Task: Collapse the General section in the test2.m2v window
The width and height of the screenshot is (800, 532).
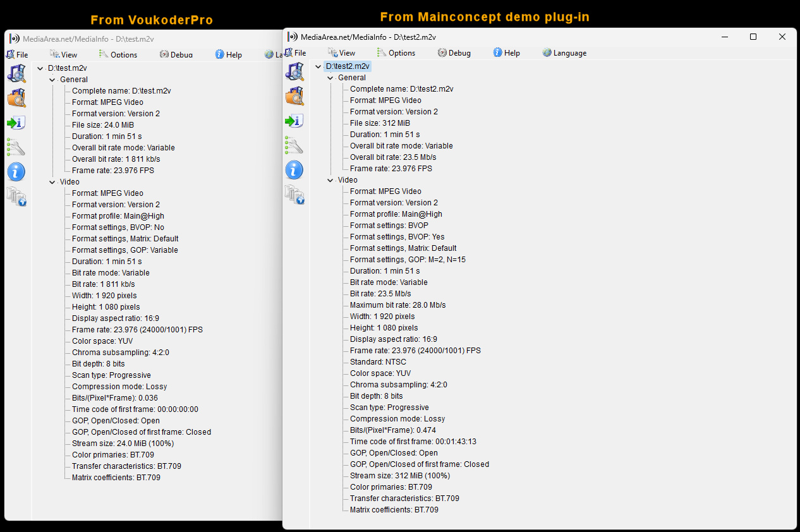Action: pos(330,78)
